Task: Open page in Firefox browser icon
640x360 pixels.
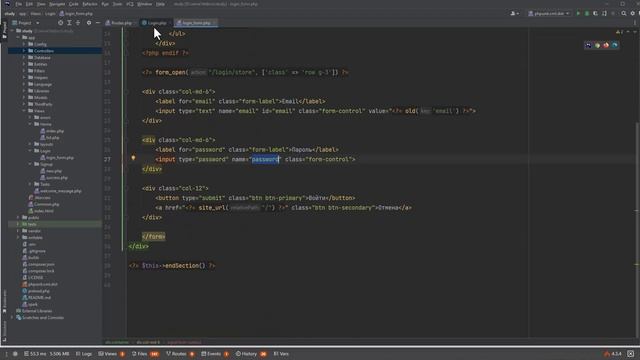Action: (x=606, y=45)
